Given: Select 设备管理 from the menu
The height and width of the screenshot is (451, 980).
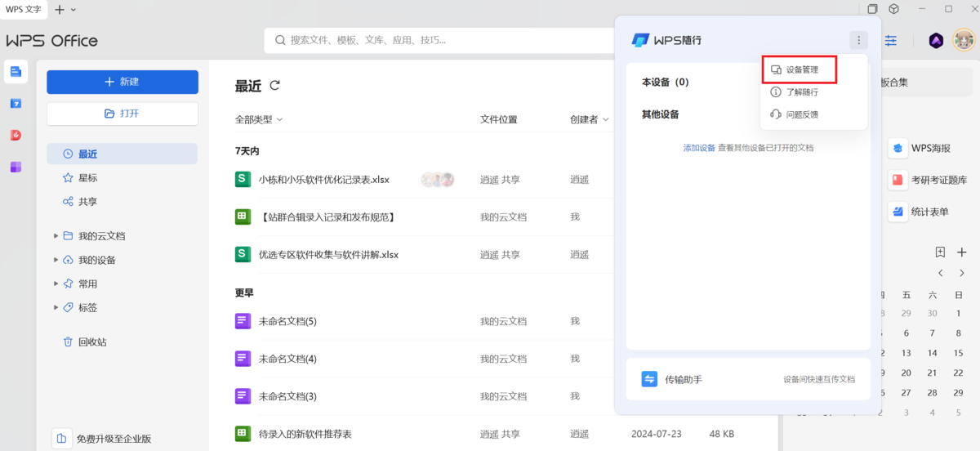Looking at the screenshot, I should click(x=801, y=70).
